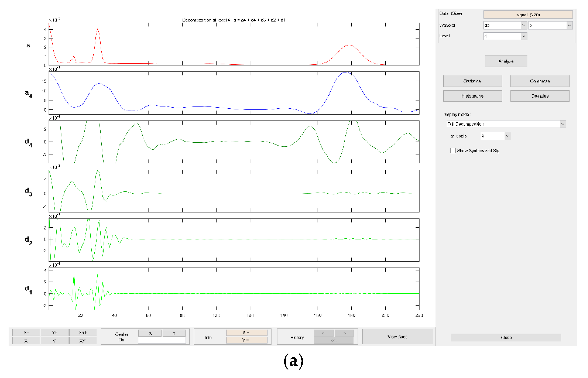Click the History double-left rewind button
The width and height of the screenshot is (588, 378).
tap(334, 341)
